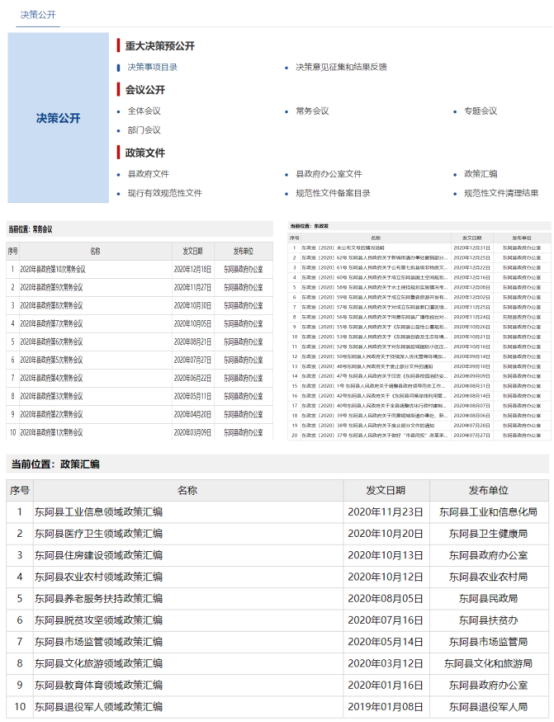Click the 会议公开 section heading

[145, 90]
